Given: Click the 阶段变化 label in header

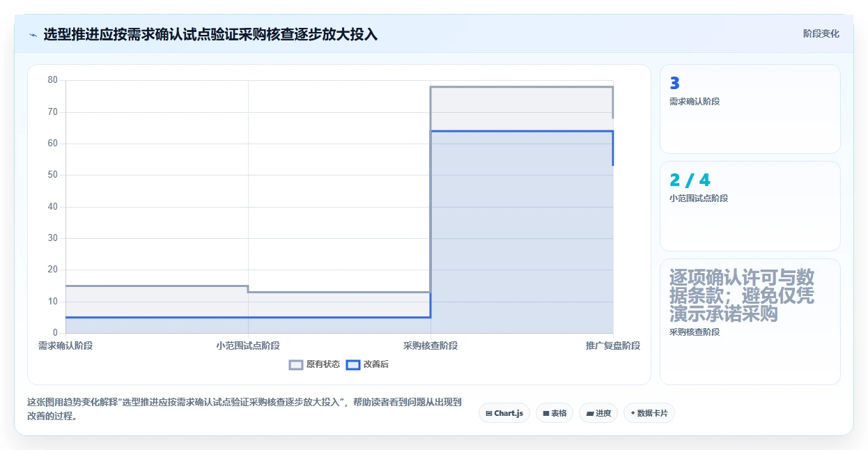Looking at the screenshot, I should tap(821, 33).
